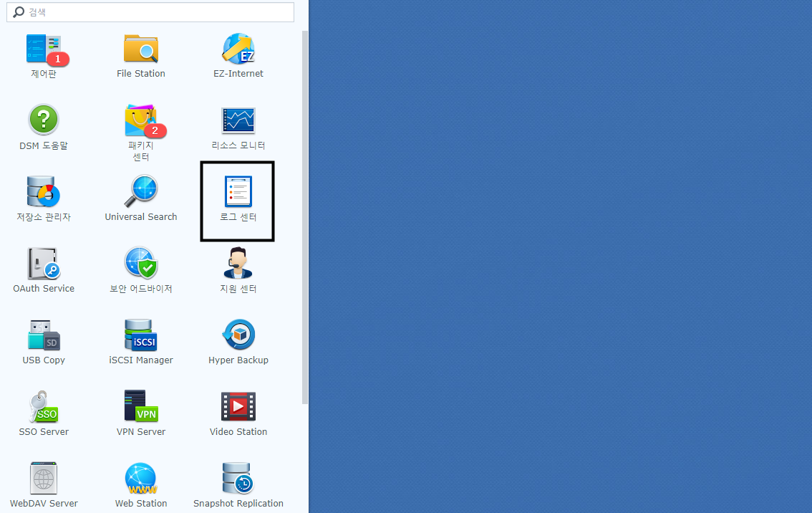Launch Snapshot Replication
Screen dimensions: 812x513
(x=238, y=478)
